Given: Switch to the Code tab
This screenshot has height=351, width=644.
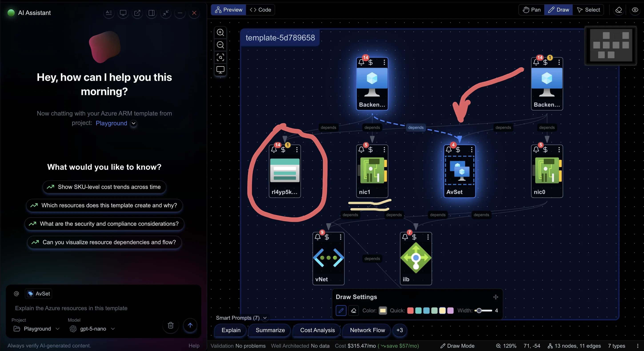Looking at the screenshot, I should (260, 10).
